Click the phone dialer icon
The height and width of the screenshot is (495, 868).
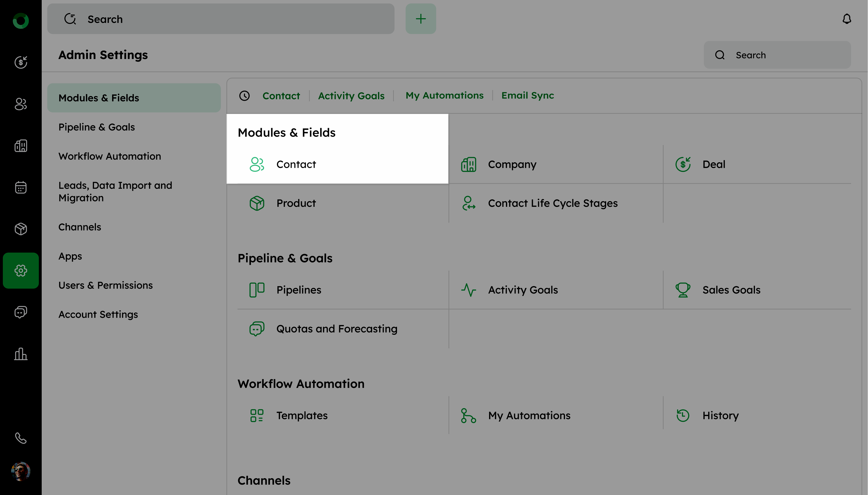[x=21, y=438]
